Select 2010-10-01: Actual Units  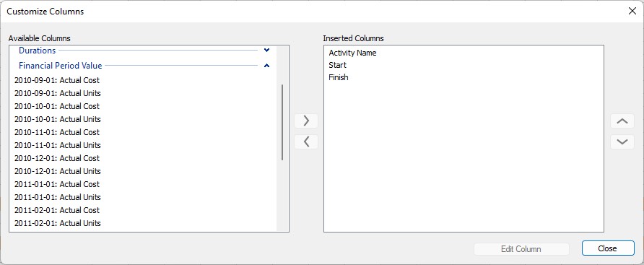(58, 119)
